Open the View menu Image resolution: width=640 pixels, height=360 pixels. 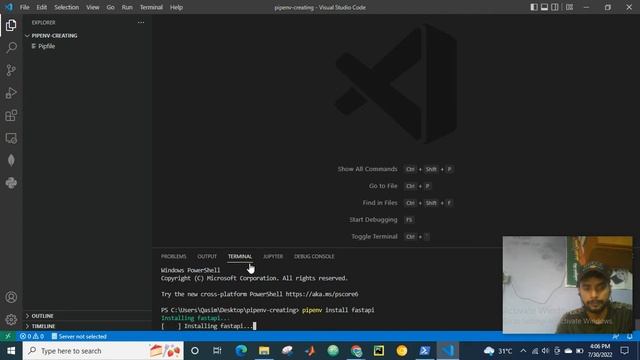(93, 7)
